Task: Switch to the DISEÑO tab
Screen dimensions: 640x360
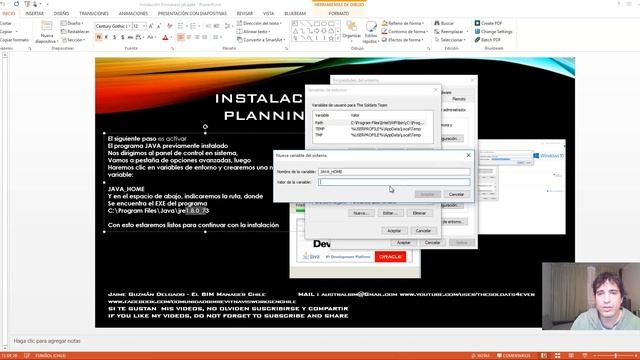Action: (x=61, y=13)
